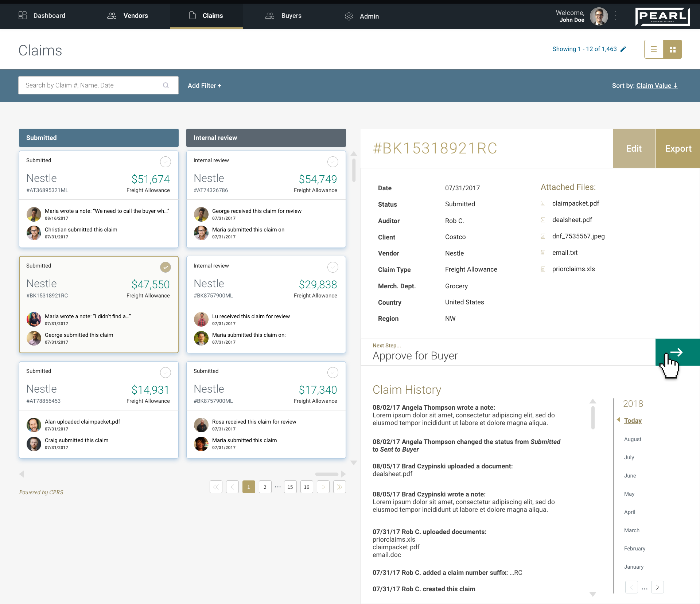700x604 pixels.
Task: Select the Internal review column header
Action: (266, 138)
